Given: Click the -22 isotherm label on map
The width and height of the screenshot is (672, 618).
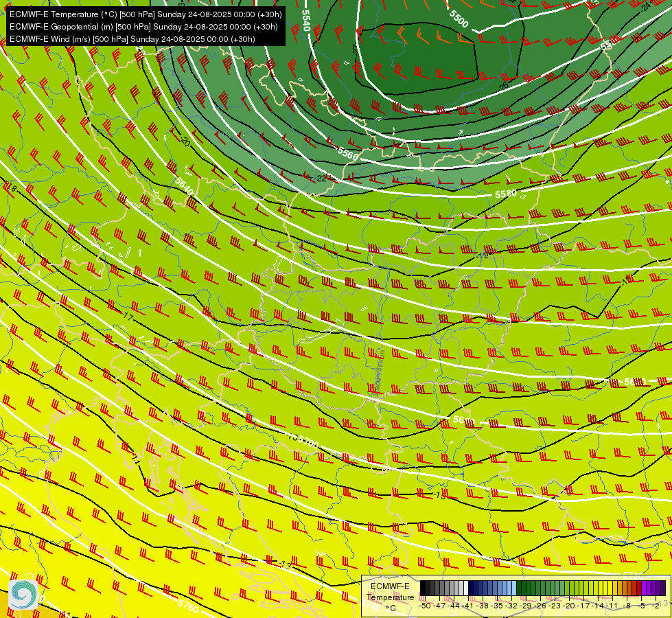Looking at the screenshot, I should (321, 179).
